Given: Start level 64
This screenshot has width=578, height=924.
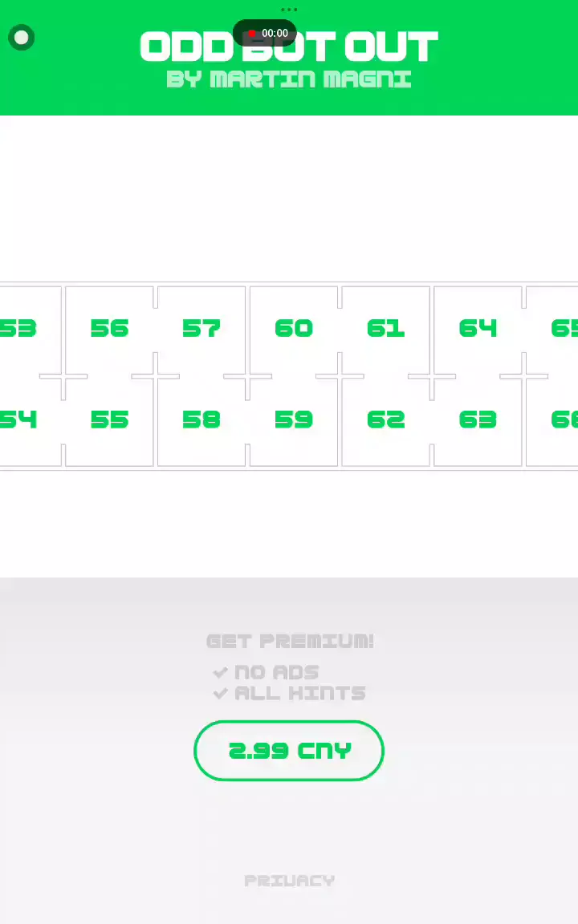Looking at the screenshot, I should pyautogui.click(x=478, y=328).
